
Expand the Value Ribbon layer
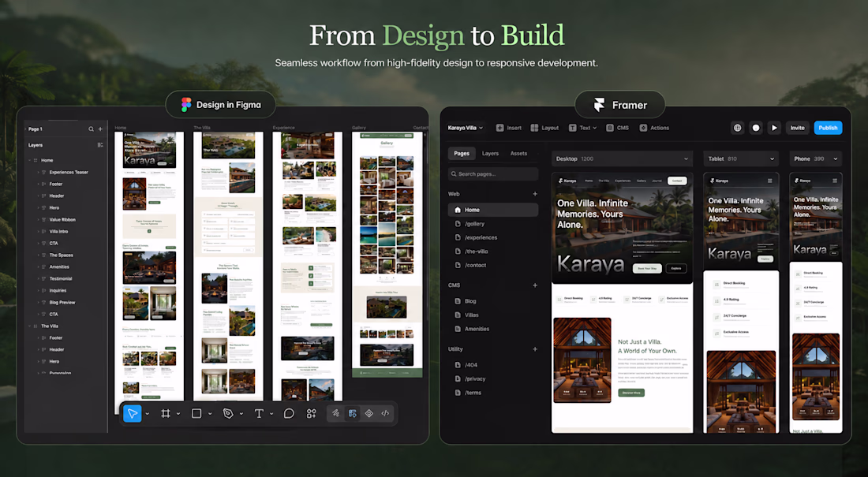click(x=38, y=220)
